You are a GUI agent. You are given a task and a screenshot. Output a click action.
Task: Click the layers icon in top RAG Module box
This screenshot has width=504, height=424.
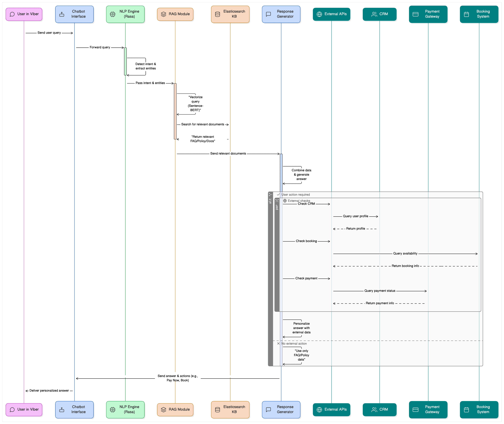tap(163, 14)
